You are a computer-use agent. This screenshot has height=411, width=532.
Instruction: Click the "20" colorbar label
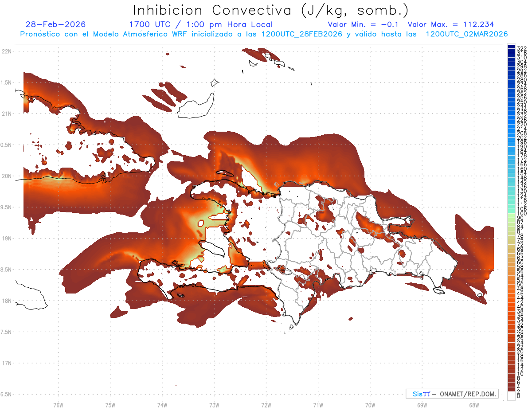pos(520,351)
